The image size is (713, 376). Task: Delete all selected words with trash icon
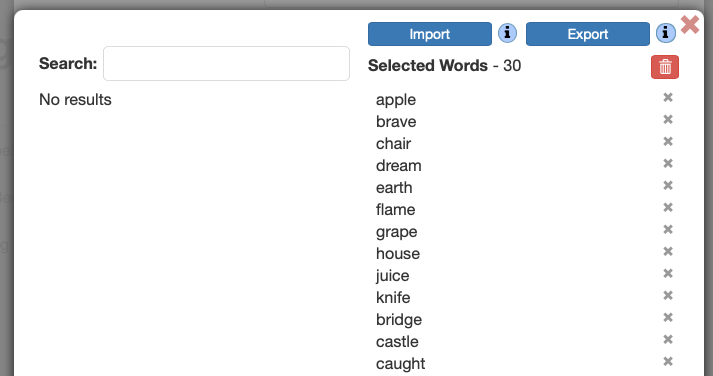click(665, 67)
